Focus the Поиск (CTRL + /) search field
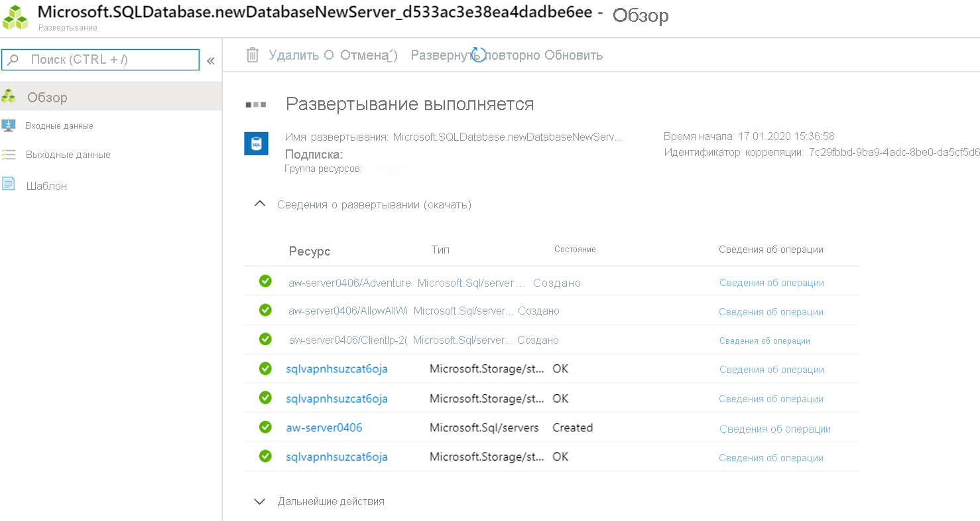This screenshot has height=521, width=980. pyautogui.click(x=101, y=60)
